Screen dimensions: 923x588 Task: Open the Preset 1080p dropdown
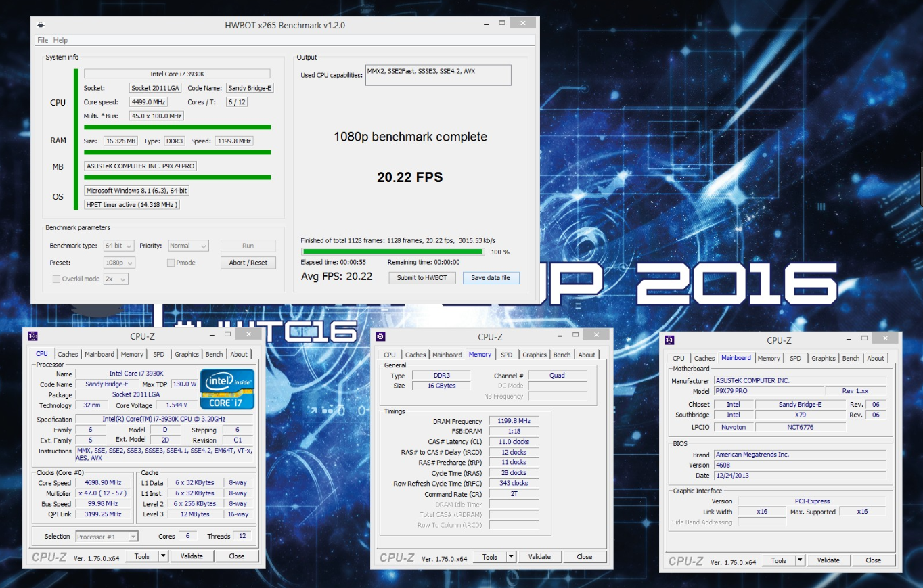tap(119, 263)
